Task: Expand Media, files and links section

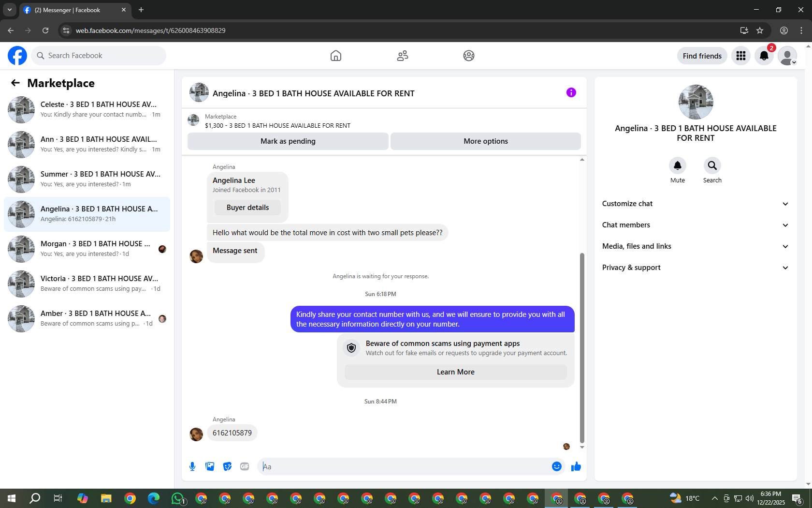Action: [x=696, y=246]
